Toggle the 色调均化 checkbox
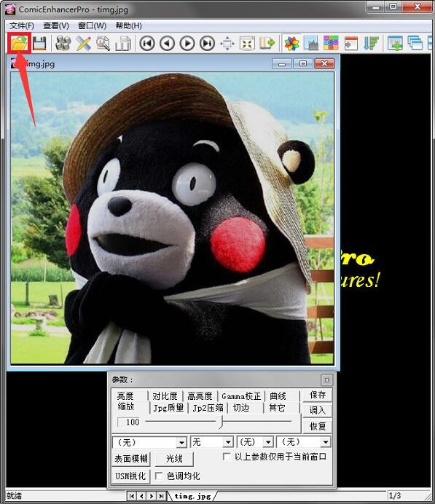 click(x=159, y=476)
